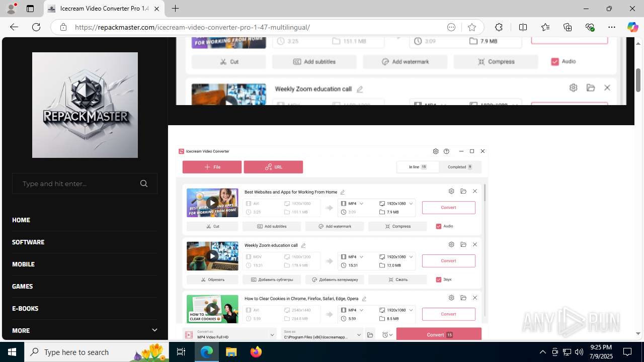Click the Firefox taskbar icon
The width and height of the screenshot is (644, 362).
(256, 352)
